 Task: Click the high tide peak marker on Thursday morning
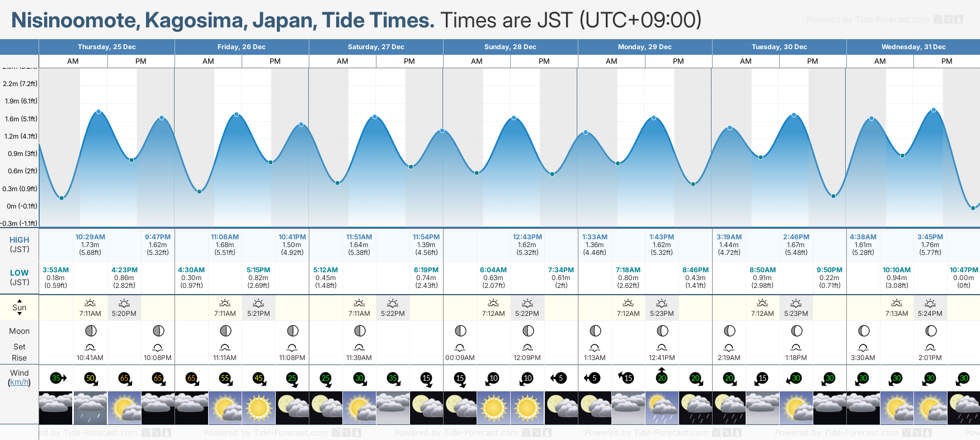pyautogui.click(x=99, y=112)
